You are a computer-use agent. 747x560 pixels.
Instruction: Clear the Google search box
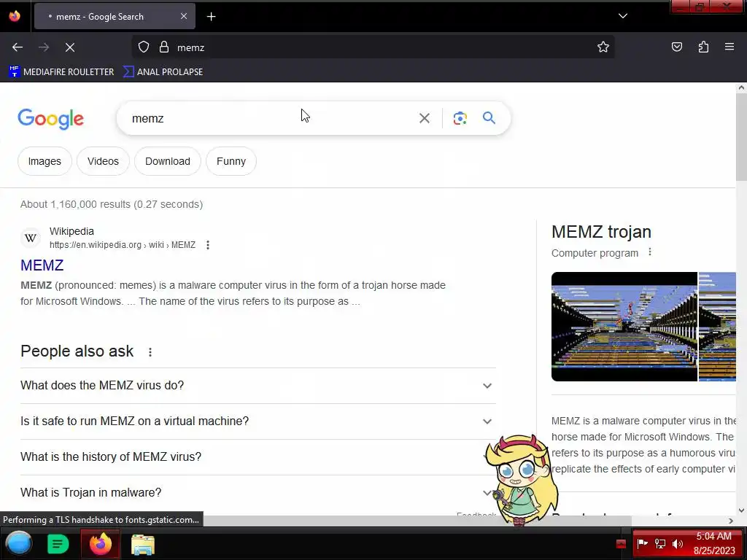[x=424, y=118]
